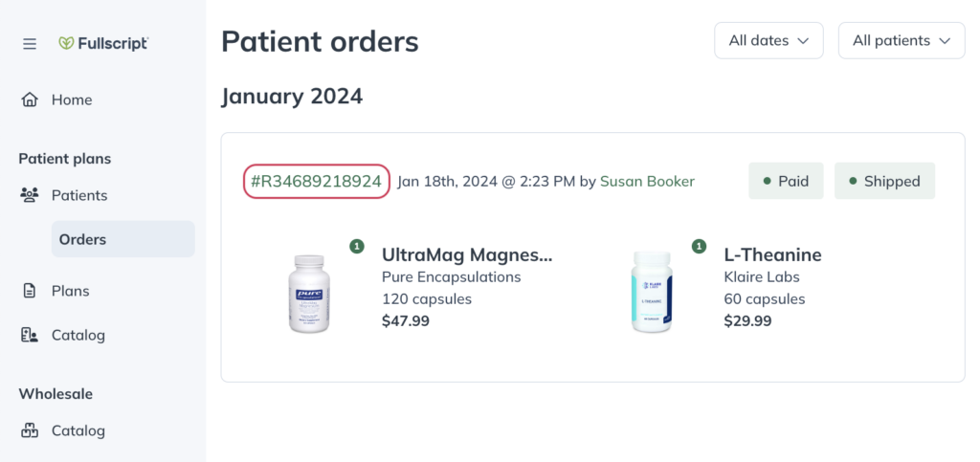Open the All patients dropdown
The height and width of the screenshot is (462, 980).
click(x=902, y=40)
